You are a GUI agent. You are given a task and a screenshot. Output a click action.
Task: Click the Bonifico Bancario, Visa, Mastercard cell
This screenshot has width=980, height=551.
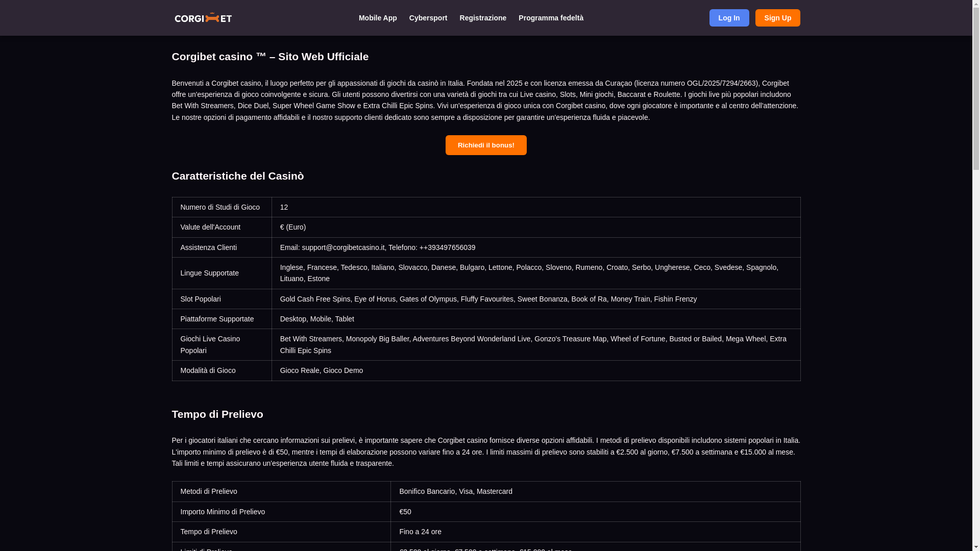[596, 491]
